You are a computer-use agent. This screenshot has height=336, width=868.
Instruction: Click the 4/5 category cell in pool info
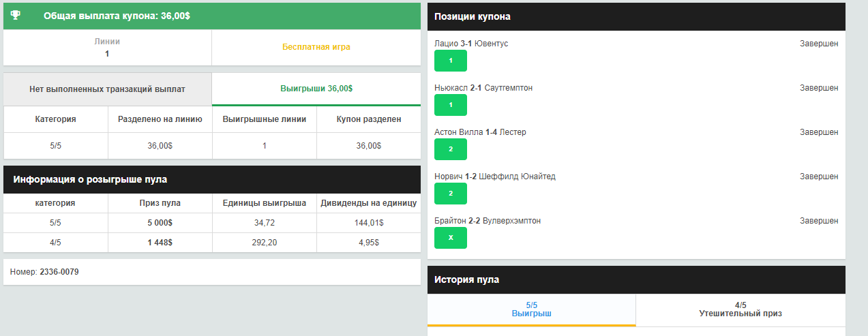coord(55,243)
